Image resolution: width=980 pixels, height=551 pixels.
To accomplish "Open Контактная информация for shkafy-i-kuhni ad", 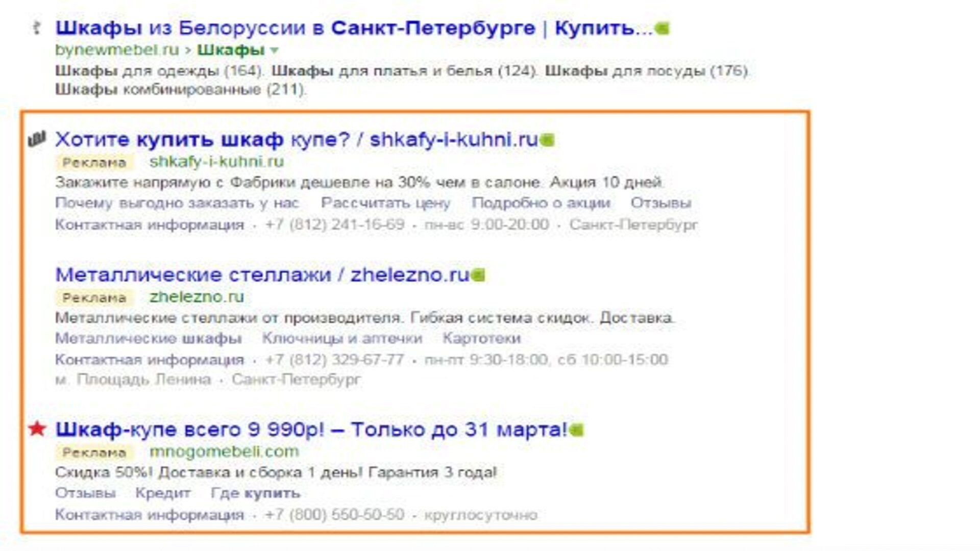I will (x=150, y=224).
